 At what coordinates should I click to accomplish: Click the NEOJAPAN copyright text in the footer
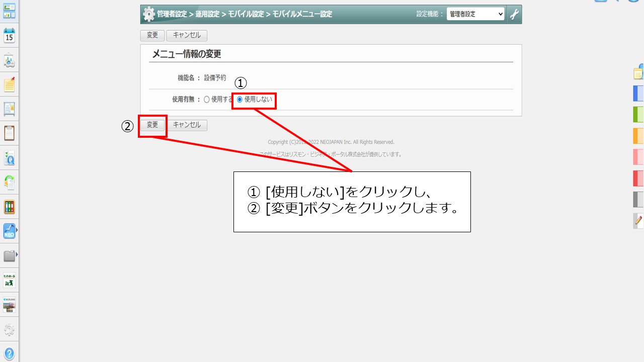pyautogui.click(x=331, y=142)
